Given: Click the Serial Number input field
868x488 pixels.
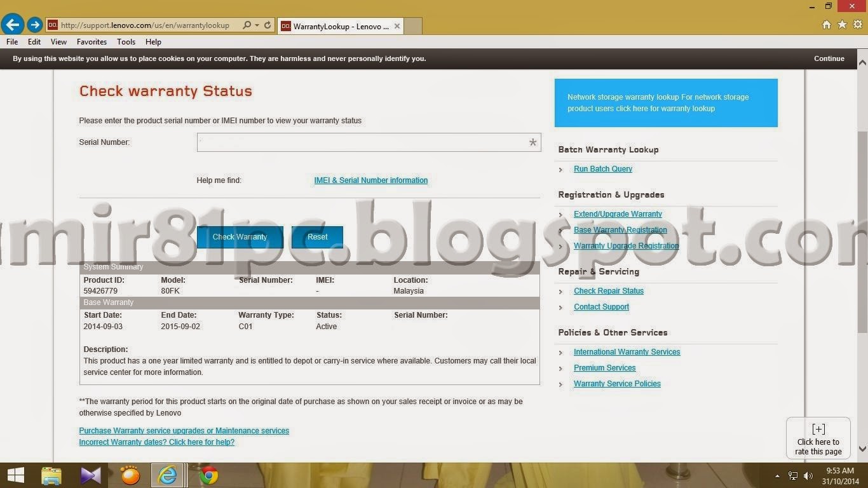Looking at the screenshot, I should pyautogui.click(x=369, y=142).
